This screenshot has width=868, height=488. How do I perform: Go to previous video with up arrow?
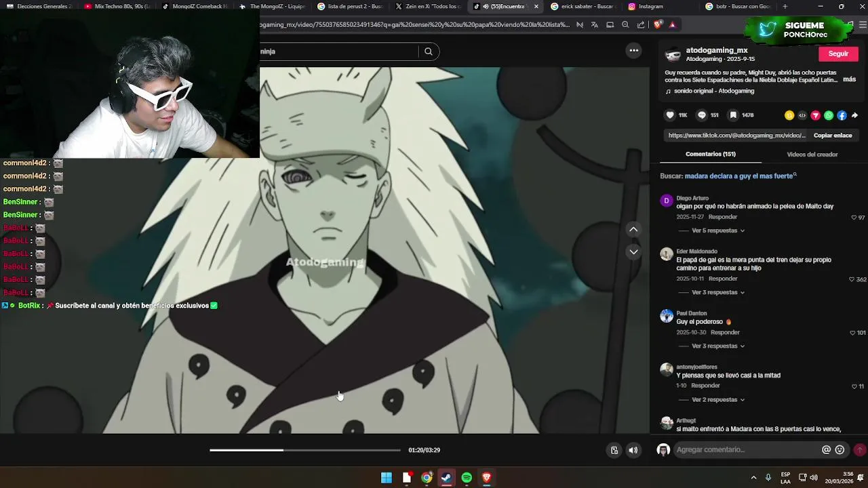[x=633, y=229]
